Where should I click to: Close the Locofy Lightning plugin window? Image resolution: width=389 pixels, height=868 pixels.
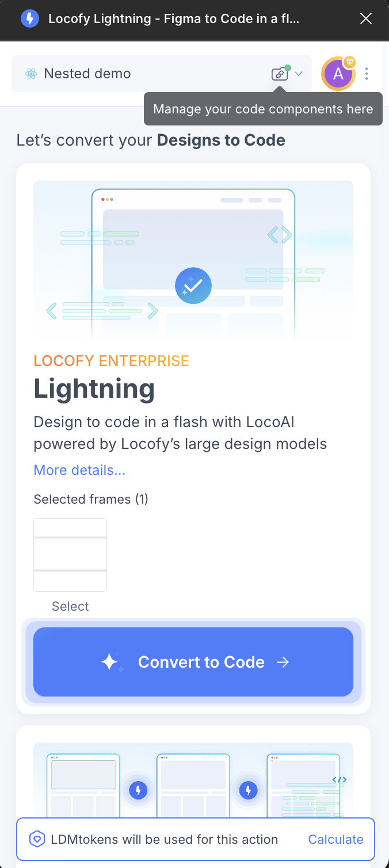[366, 19]
